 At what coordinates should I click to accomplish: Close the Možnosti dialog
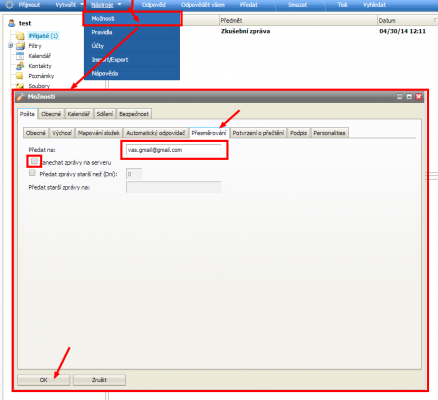point(419,97)
